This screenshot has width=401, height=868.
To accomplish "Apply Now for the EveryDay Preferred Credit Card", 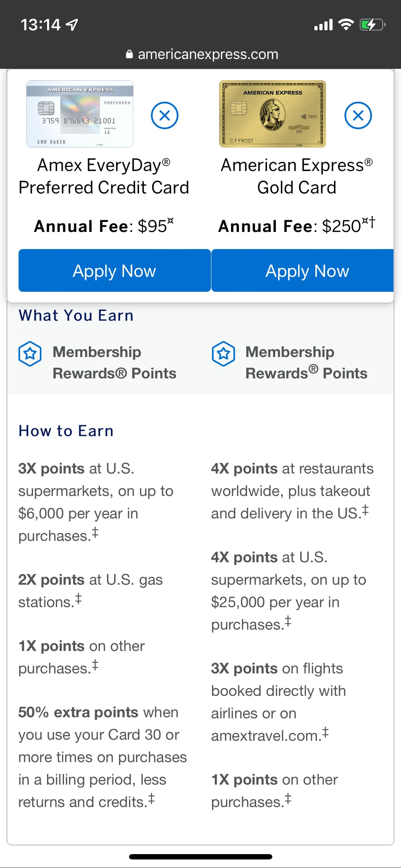I will click(x=114, y=271).
